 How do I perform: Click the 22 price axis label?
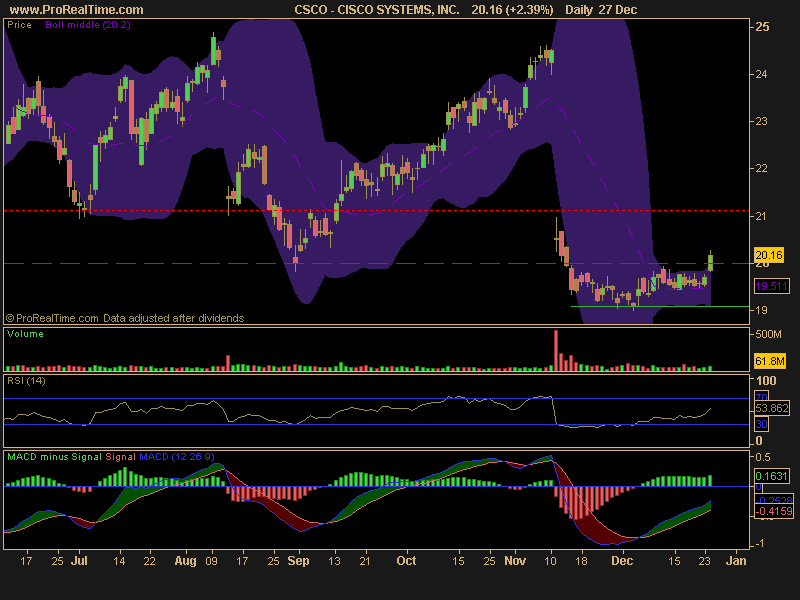[x=761, y=168]
